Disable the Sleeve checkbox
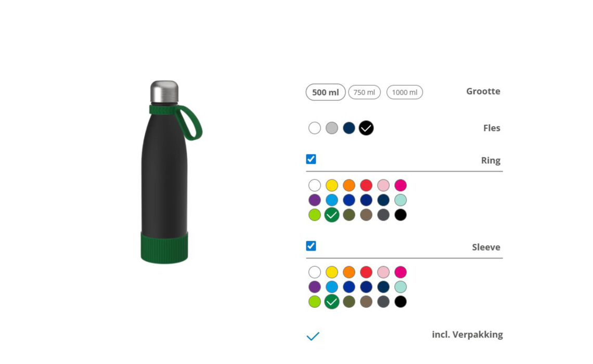The image size is (593, 364). click(311, 246)
